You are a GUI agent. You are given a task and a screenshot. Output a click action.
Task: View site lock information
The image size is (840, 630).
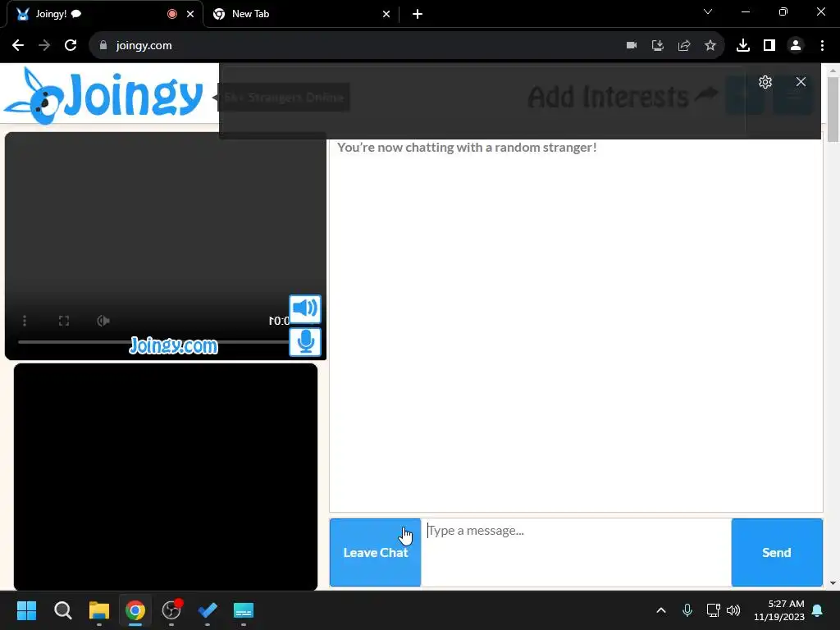[103, 46]
